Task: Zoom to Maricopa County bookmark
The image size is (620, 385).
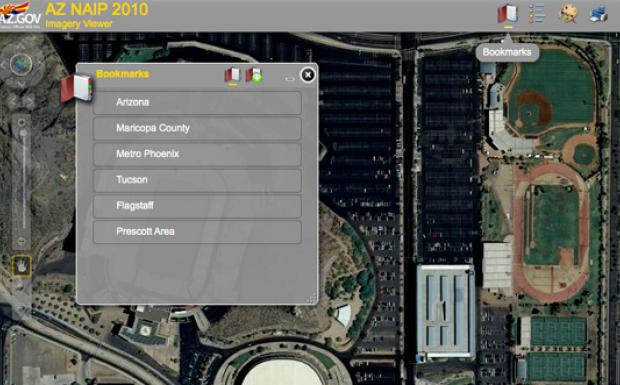Action: pyautogui.click(x=197, y=128)
